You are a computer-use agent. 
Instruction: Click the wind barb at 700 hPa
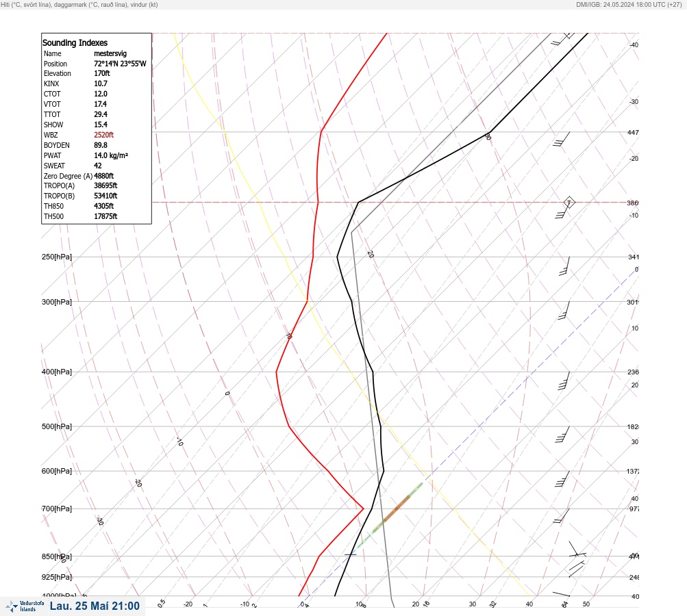coord(562,516)
